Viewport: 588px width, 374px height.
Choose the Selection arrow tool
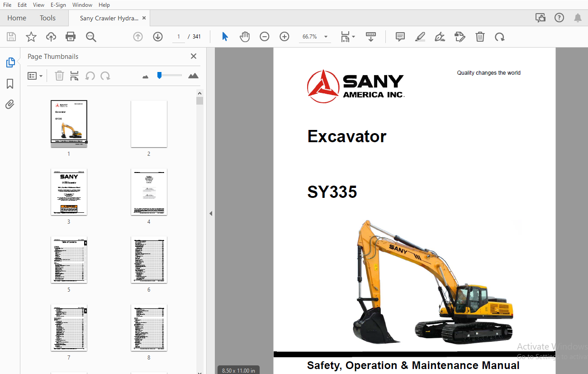pos(225,37)
